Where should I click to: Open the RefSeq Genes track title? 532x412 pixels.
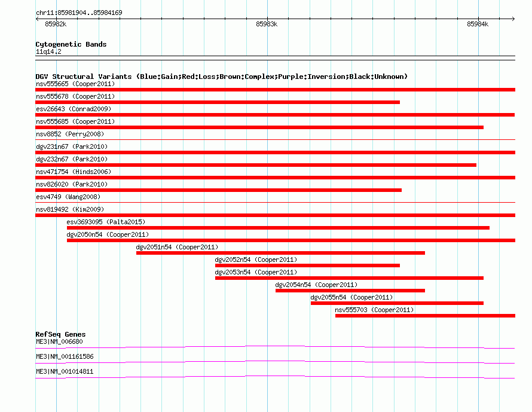click(x=60, y=334)
